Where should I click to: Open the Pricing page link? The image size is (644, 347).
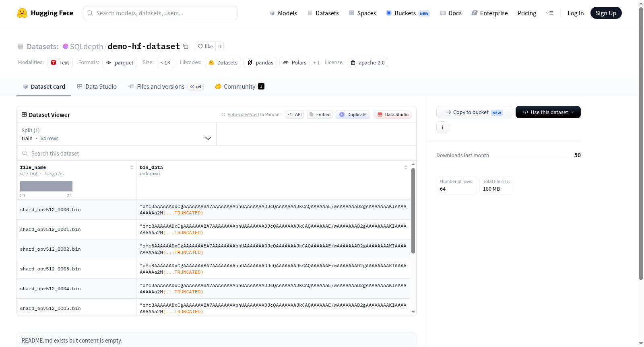(x=527, y=13)
